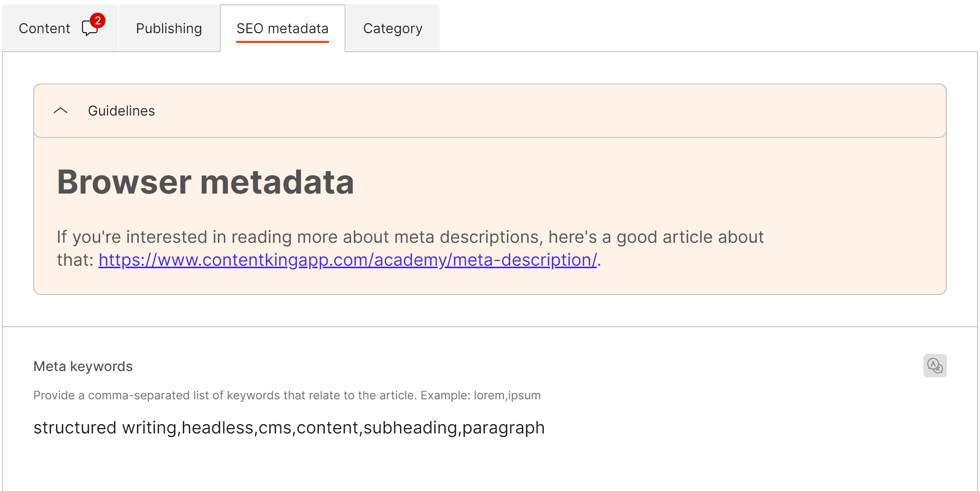Click the translation icon beside Meta keywords
980x491 pixels.
tap(935, 366)
